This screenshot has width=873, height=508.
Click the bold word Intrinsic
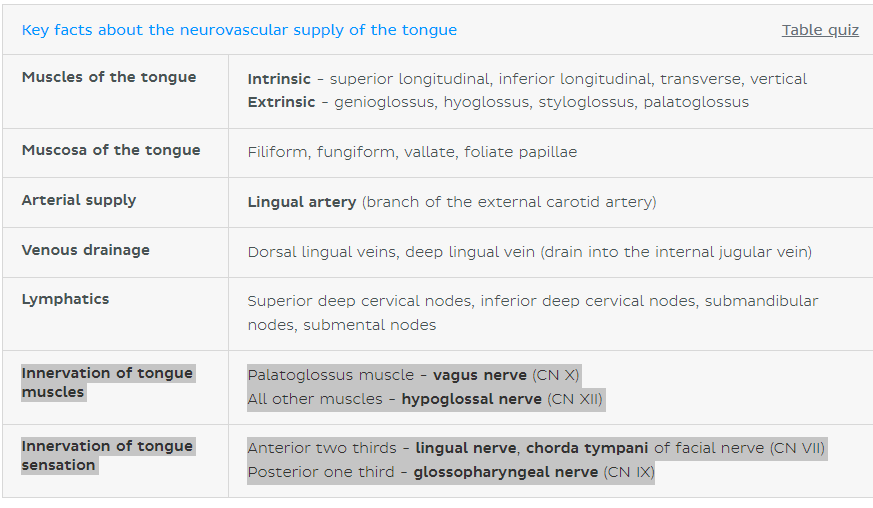tap(279, 79)
